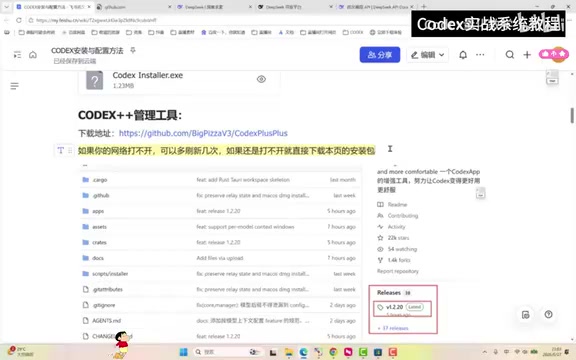The image size is (576, 360).
Task: Click the Windows taskbar search box
Action: pyautogui.click(x=228, y=352)
